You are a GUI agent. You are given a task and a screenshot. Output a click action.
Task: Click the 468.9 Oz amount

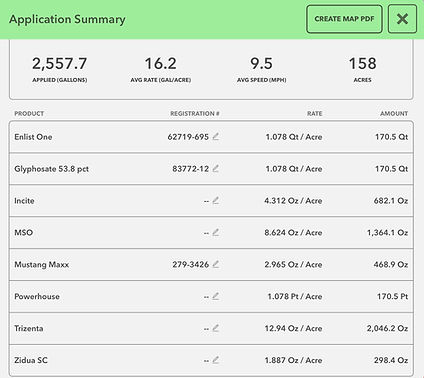(391, 265)
